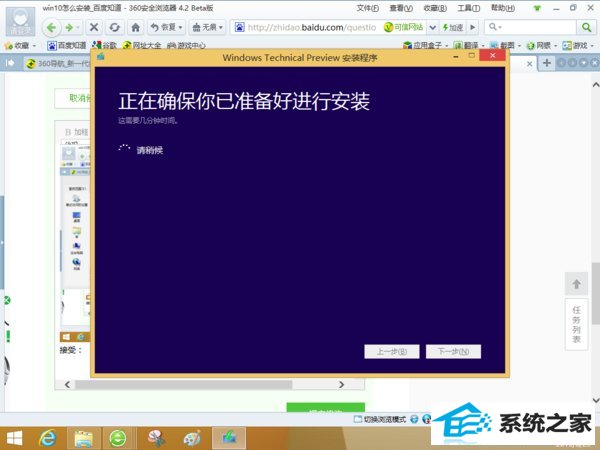Click the 上一步(B) button in the installer

click(x=392, y=351)
